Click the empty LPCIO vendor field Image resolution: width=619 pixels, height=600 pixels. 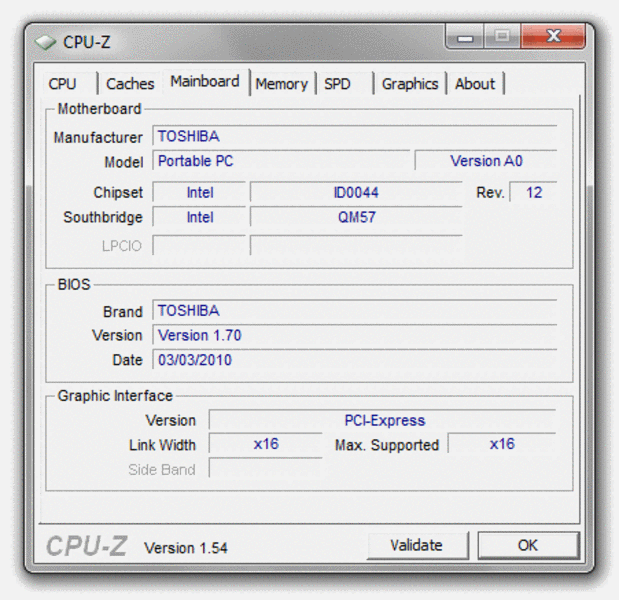click(199, 245)
